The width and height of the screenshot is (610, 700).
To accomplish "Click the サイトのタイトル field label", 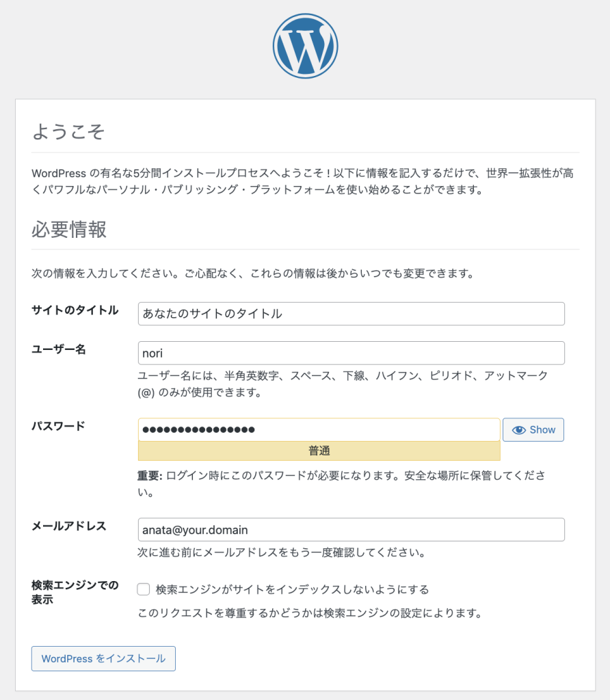I will coord(75,310).
